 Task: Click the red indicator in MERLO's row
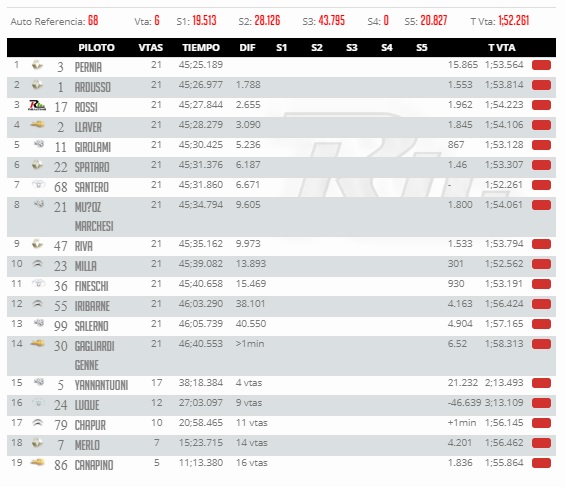coord(541,443)
